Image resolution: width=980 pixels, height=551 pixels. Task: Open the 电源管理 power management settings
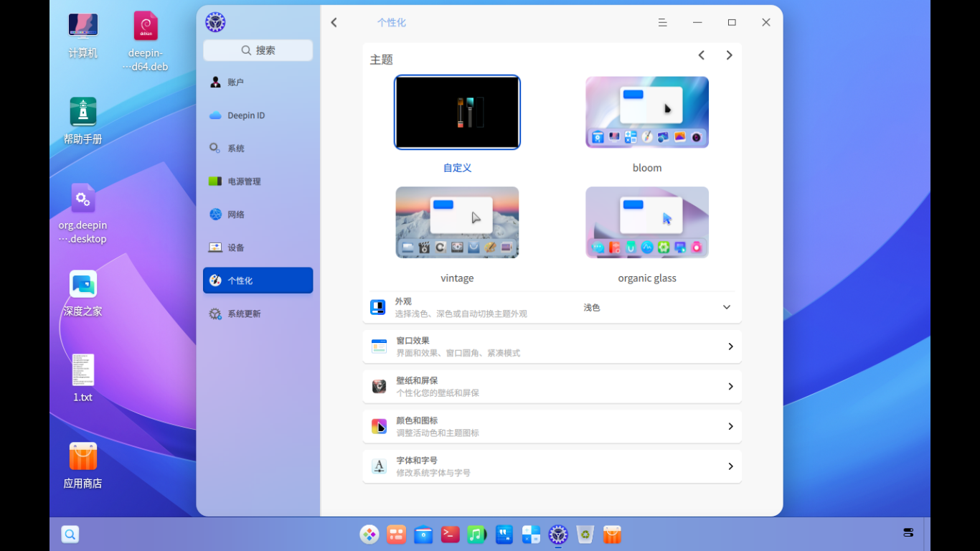coord(258,182)
